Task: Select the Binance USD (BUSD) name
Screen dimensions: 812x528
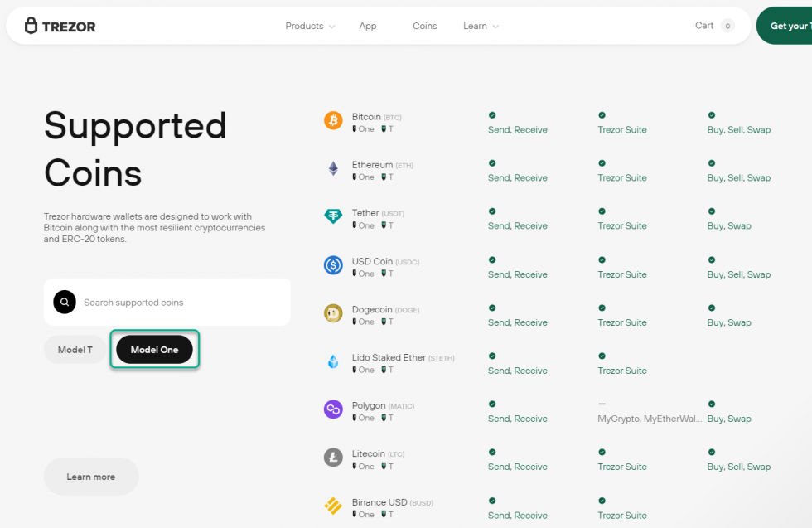Action: [x=393, y=502]
